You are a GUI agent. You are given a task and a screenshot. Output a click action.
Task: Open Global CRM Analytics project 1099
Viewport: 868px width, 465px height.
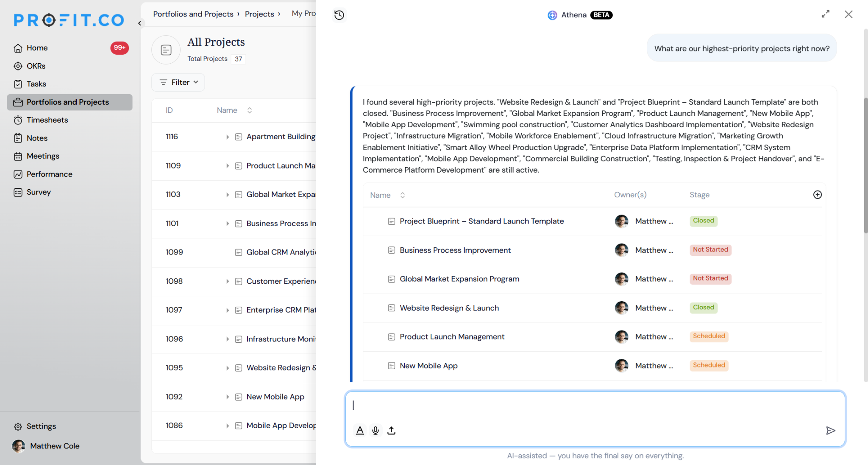tap(281, 252)
